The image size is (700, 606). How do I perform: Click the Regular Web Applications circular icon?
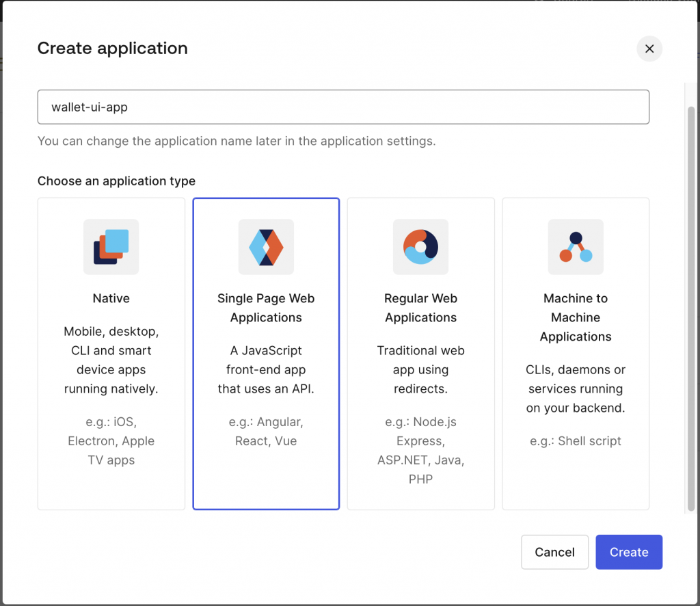(x=420, y=247)
